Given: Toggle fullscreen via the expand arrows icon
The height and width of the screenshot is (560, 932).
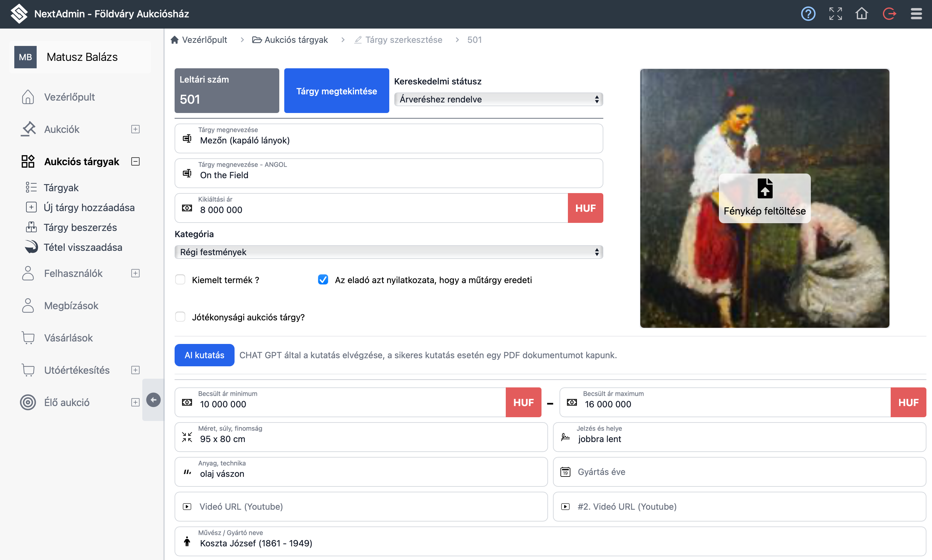Looking at the screenshot, I should pos(835,14).
